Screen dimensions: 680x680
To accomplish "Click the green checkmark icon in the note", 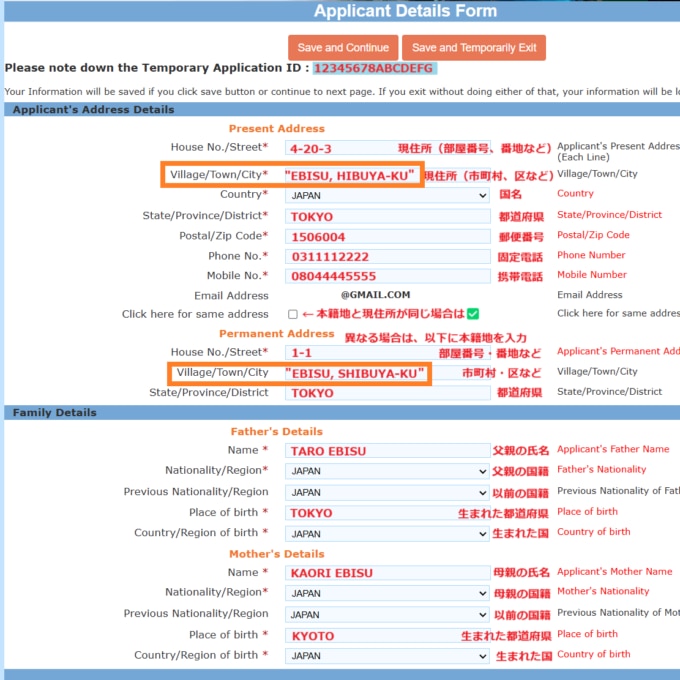I will [473, 314].
